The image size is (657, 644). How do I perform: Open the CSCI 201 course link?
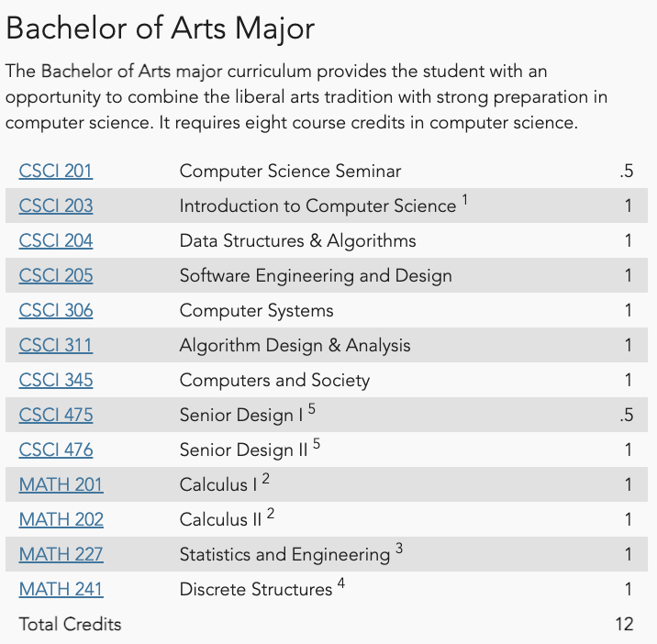click(56, 171)
